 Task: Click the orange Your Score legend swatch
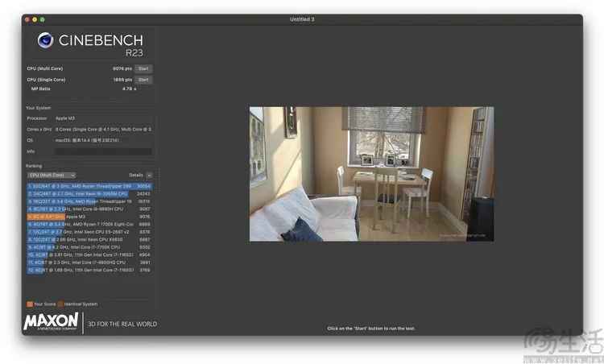point(30,304)
